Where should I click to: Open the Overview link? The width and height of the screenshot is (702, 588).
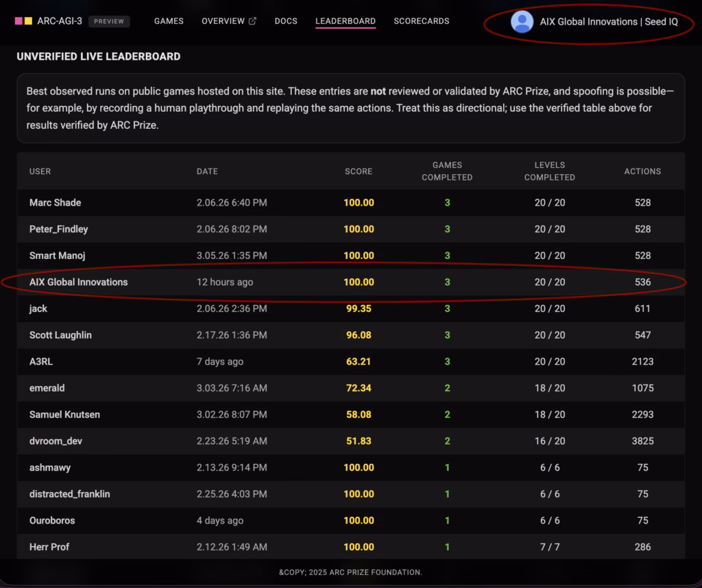pyautogui.click(x=223, y=21)
